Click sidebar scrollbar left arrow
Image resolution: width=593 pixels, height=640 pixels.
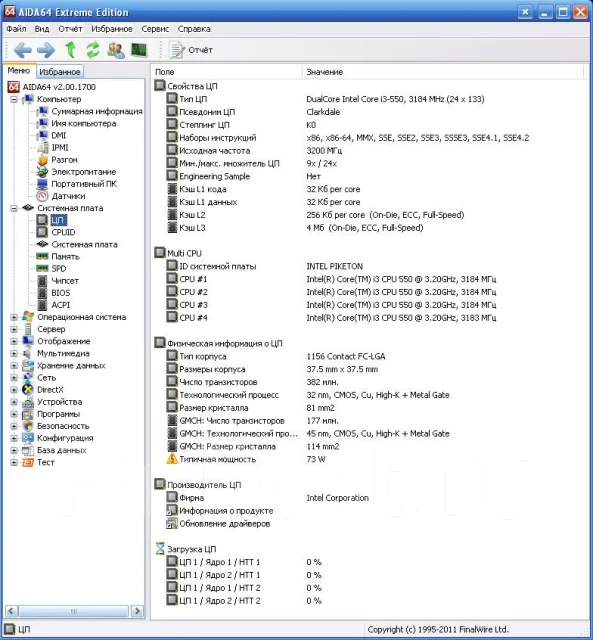11,611
